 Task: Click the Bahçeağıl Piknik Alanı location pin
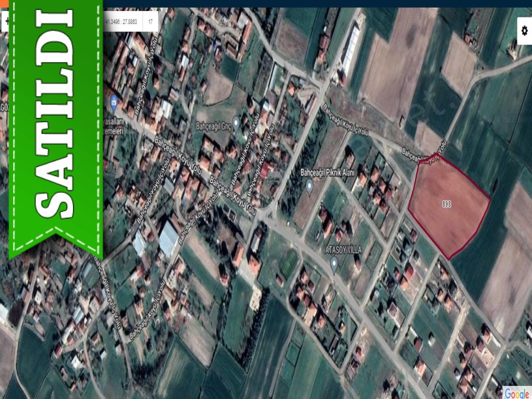click(310, 186)
